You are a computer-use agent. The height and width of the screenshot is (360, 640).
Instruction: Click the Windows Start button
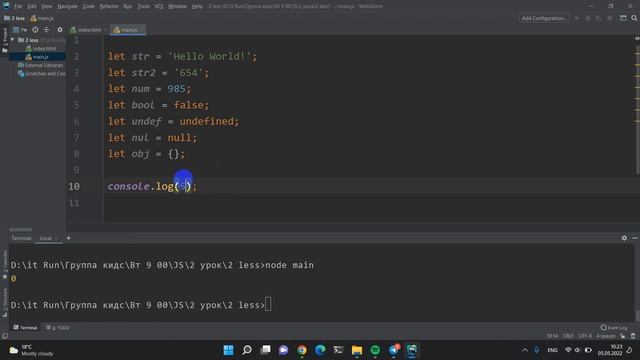pos(229,350)
